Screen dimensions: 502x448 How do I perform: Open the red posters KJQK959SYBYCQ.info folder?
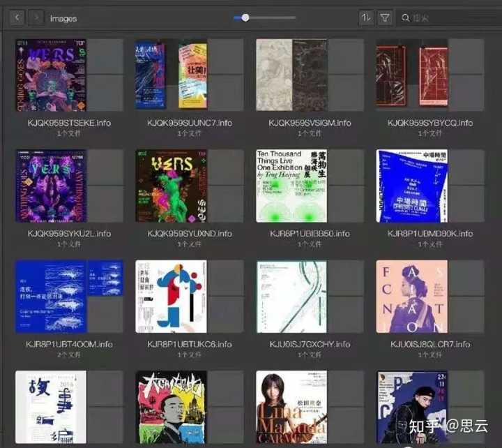pyautogui.click(x=429, y=75)
